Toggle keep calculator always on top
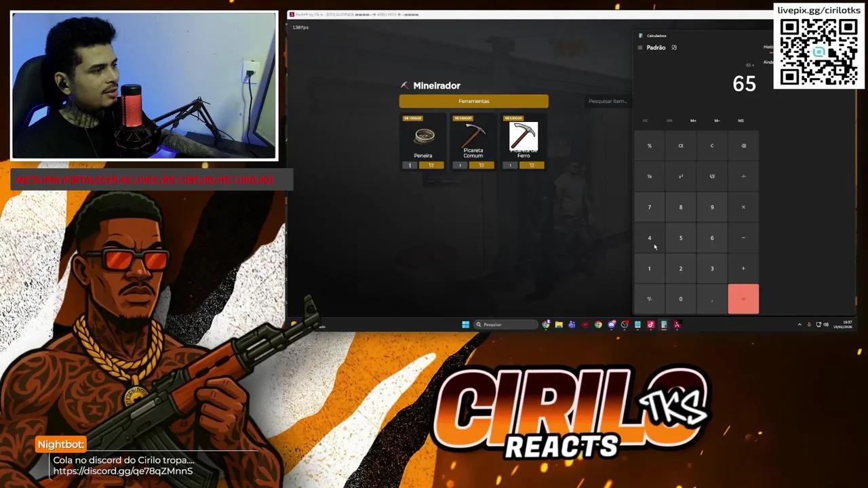The image size is (868, 488). tap(674, 47)
